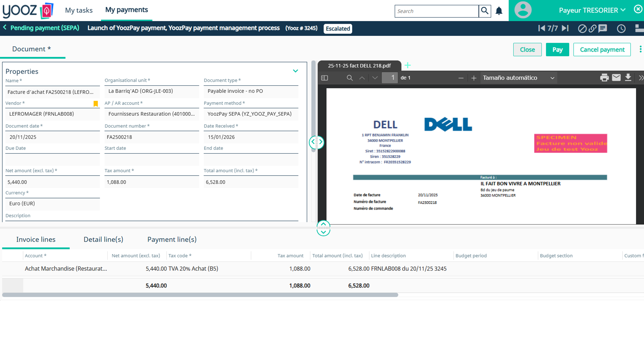Viewport: 644px width, 362px height.
Task: Click the vendor bookmark flag icon
Action: (x=96, y=104)
